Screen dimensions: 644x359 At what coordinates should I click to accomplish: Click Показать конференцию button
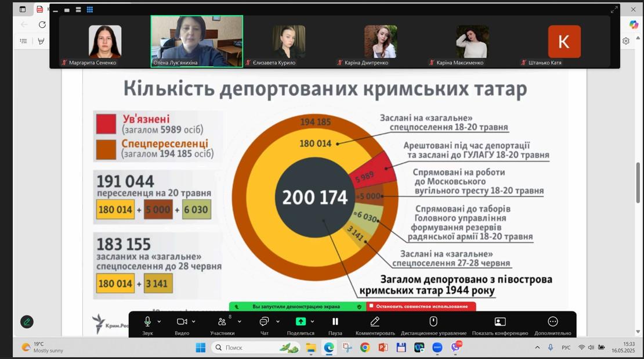pos(500,325)
